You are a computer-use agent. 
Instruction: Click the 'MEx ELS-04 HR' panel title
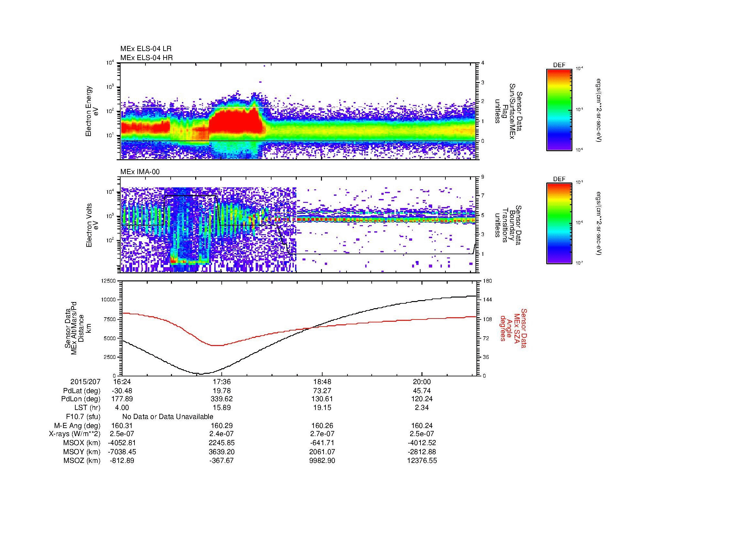(x=146, y=58)
